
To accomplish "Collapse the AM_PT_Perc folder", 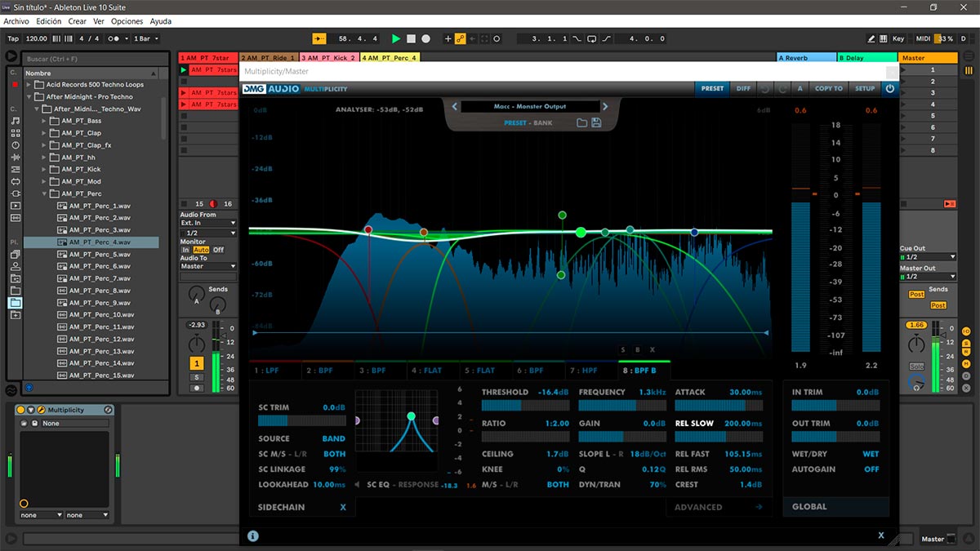I will 45,193.
